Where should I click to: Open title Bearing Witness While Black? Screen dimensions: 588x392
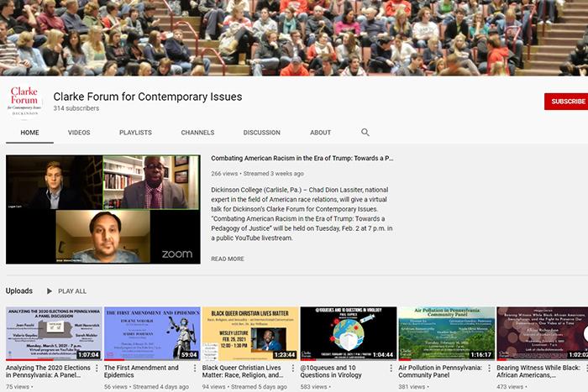click(538, 371)
